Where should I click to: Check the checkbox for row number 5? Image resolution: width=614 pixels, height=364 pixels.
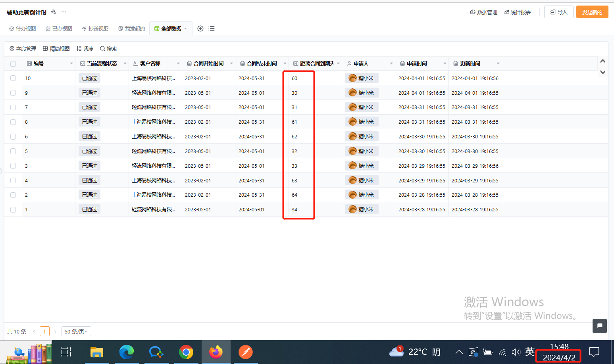click(x=13, y=151)
